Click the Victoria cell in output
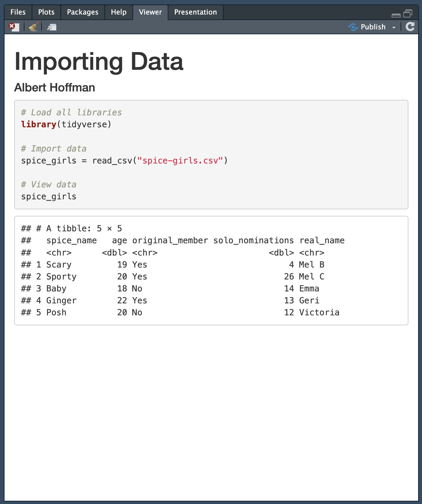 pyautogui.click(x=319, y=312)
